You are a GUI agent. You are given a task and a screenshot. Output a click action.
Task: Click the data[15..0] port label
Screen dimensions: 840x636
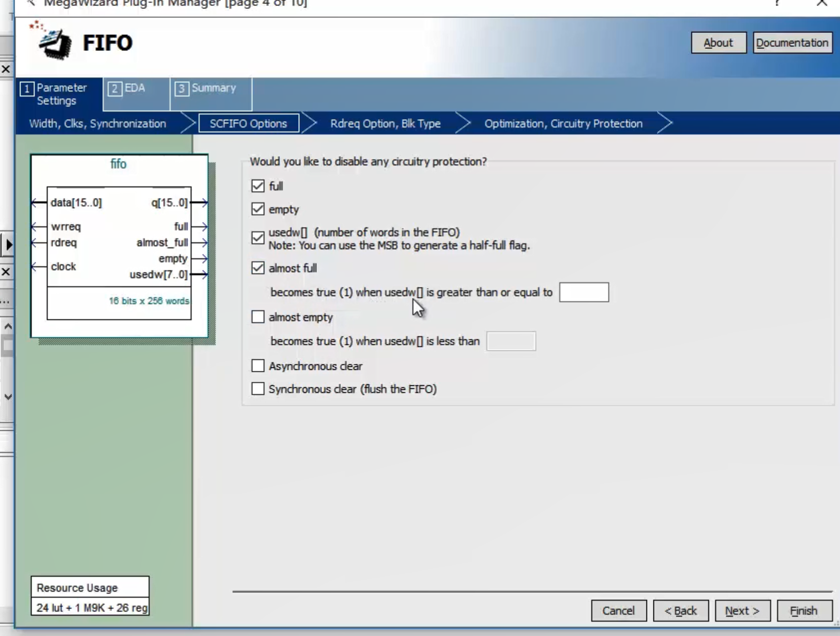(76, 203)
